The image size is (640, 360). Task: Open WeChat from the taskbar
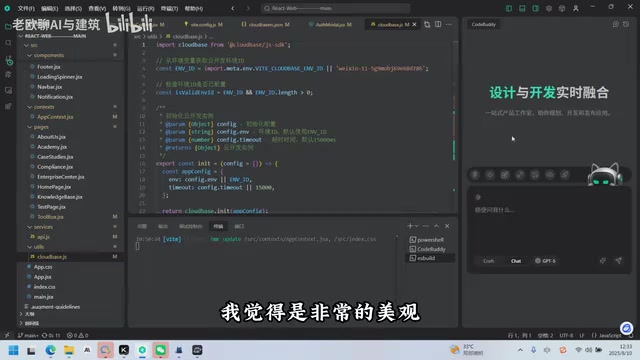click(160, 350)
